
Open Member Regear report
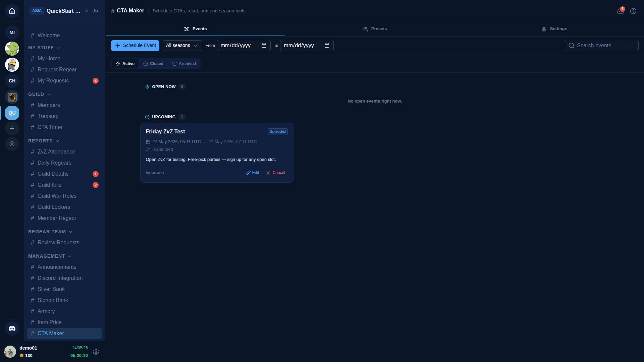[x=64, y=218]
